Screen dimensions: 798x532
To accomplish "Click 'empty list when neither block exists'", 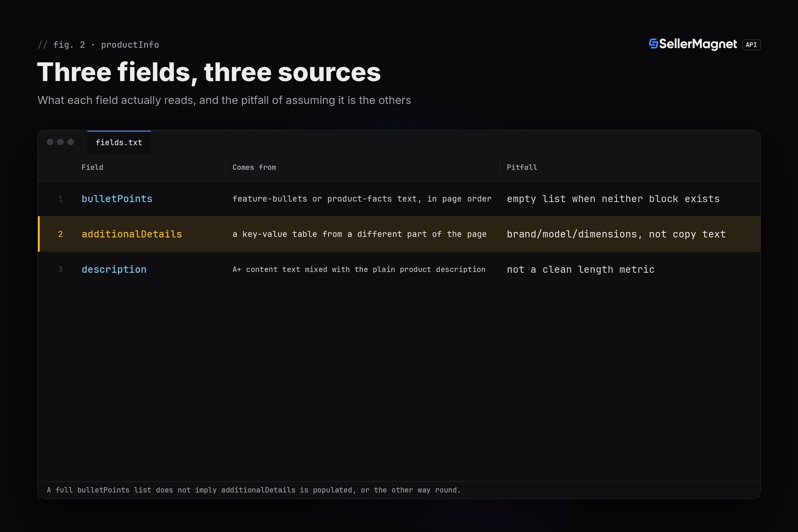I will coord(614,199).
